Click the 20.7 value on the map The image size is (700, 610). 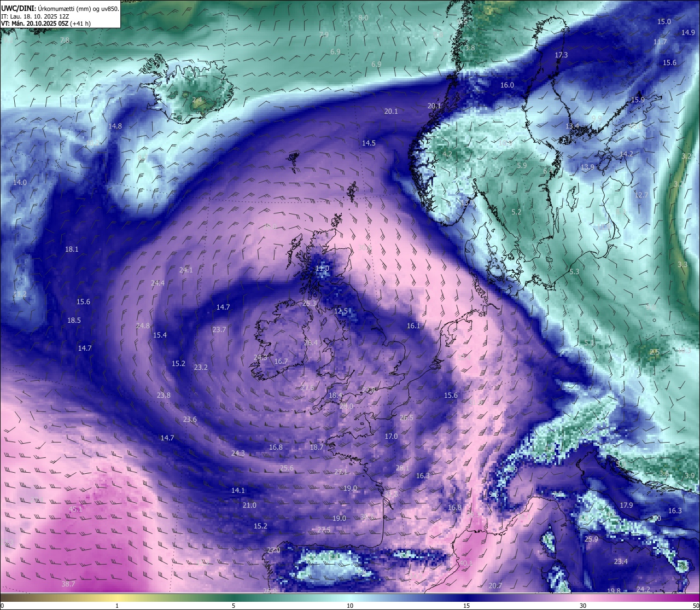(x=495, y=586)
